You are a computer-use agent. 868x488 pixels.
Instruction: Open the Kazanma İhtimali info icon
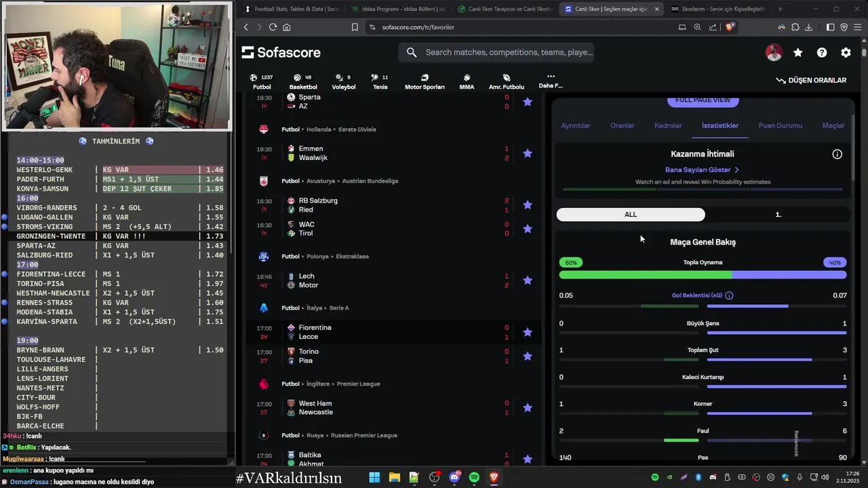click(837, 154)
